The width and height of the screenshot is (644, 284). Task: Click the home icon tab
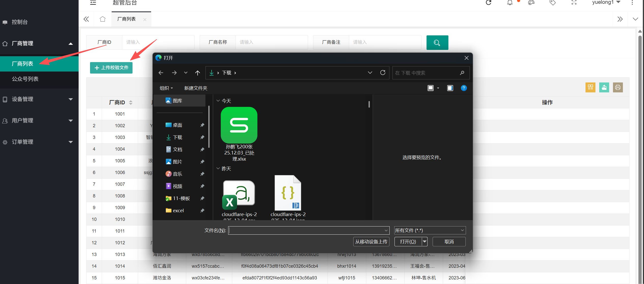pyautogui.click(x=103, y=19)
